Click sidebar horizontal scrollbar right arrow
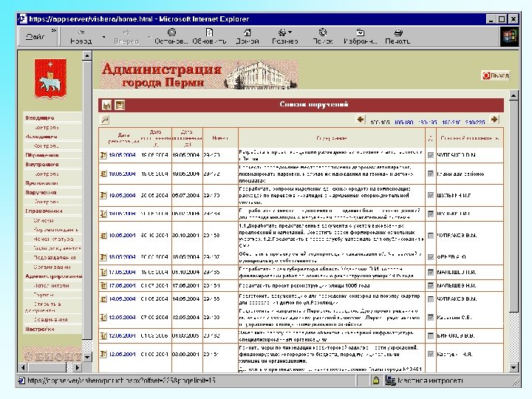The height and width of the screenshot is (399, 532). 78,367
